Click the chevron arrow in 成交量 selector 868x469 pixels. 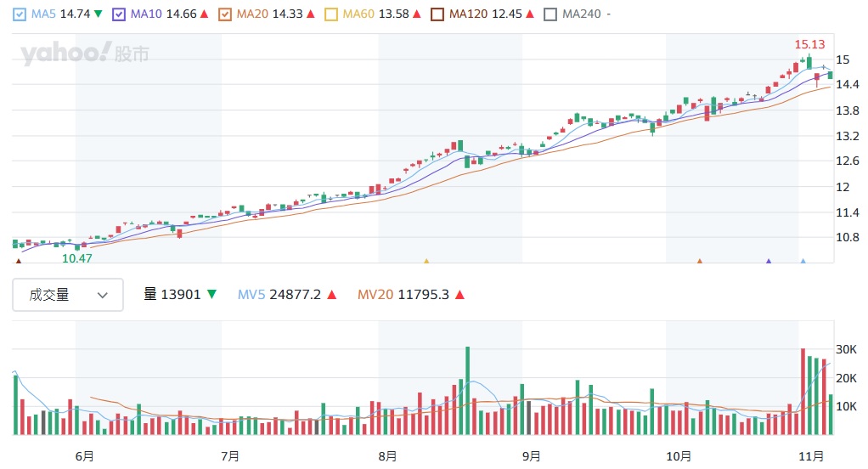(103, 296)
